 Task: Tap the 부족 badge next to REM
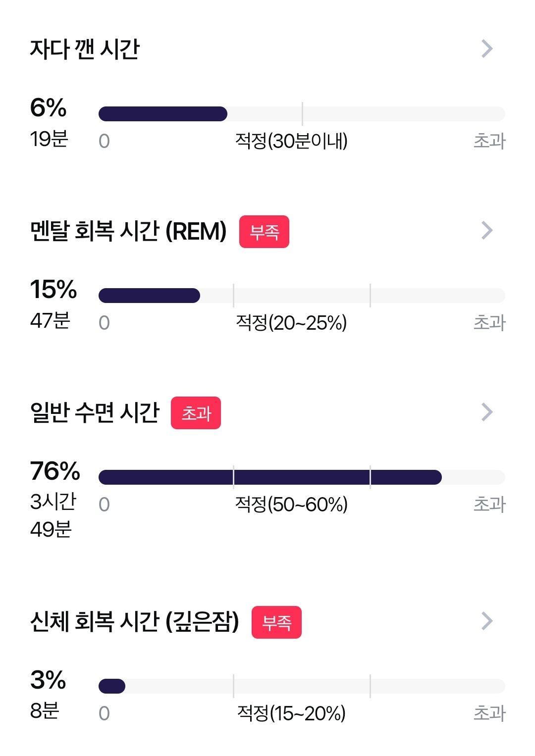click(x=264, y=232)
